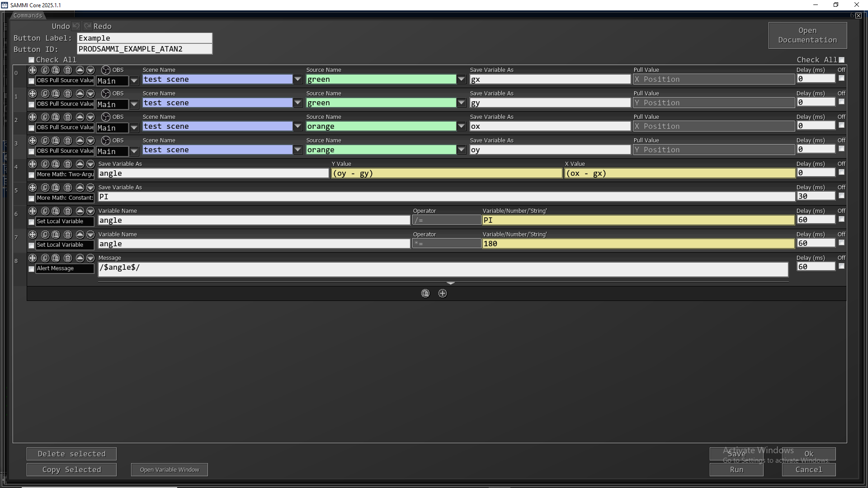
Task: Open the Main OBS connection dropdown on row 1
Action: click(134, 105)
